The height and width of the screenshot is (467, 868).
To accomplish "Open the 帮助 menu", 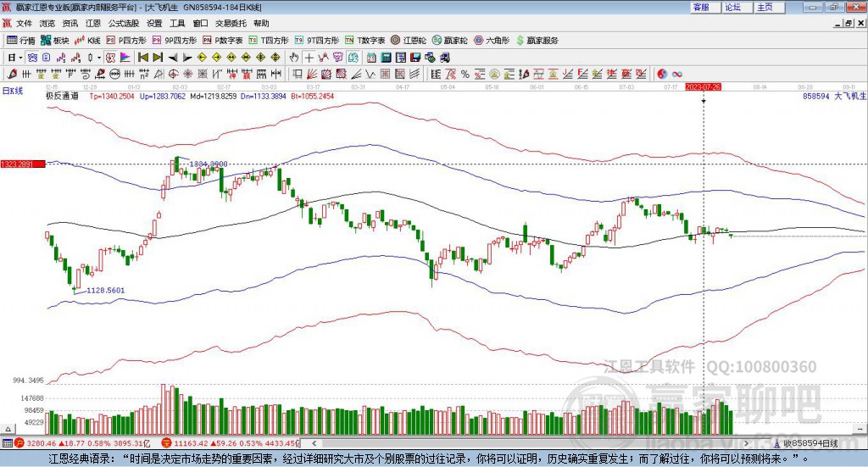I will [261, 23].
